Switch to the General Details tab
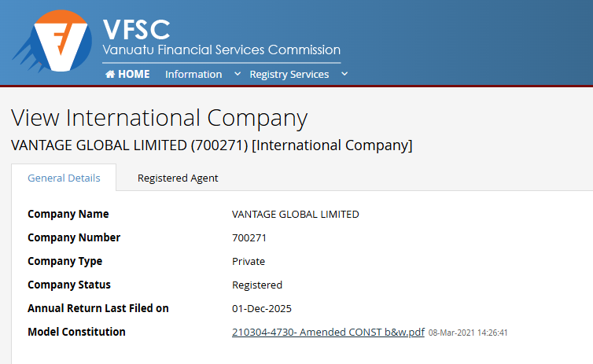This screenshot has height=364, width=593. click(x=64, y=178)
